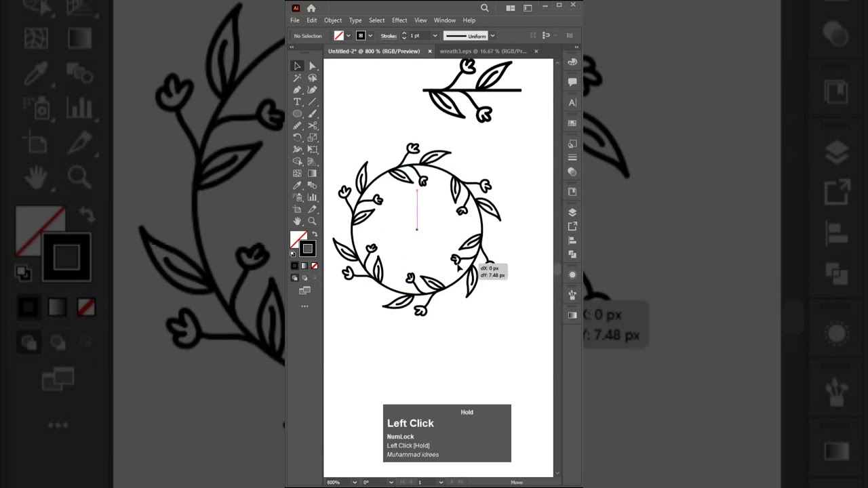Select the Magic Wand tool

click(297, 78)
